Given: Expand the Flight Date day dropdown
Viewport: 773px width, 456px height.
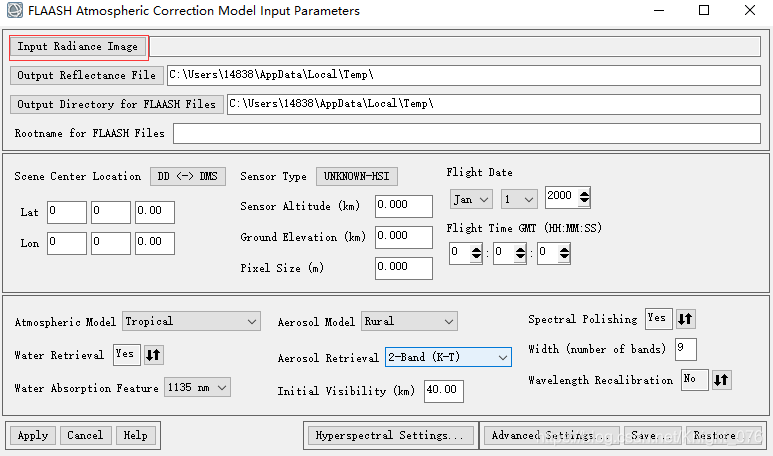Looking at the screenshot, I should point(519,200).
